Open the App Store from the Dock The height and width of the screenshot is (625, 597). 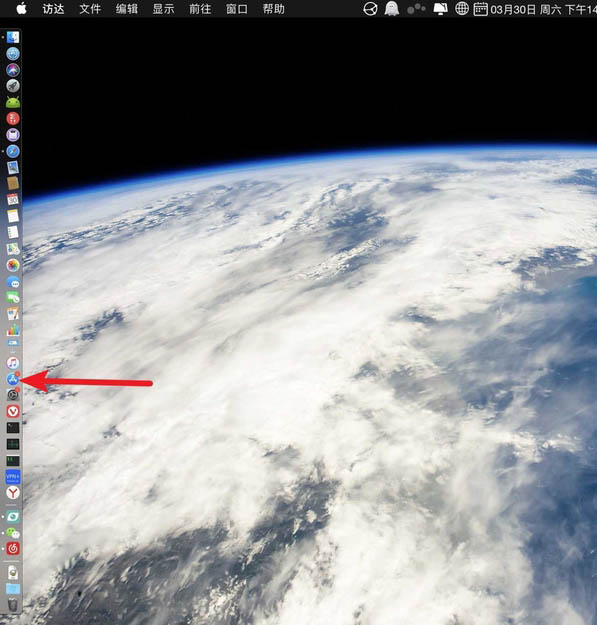[13, 379]
